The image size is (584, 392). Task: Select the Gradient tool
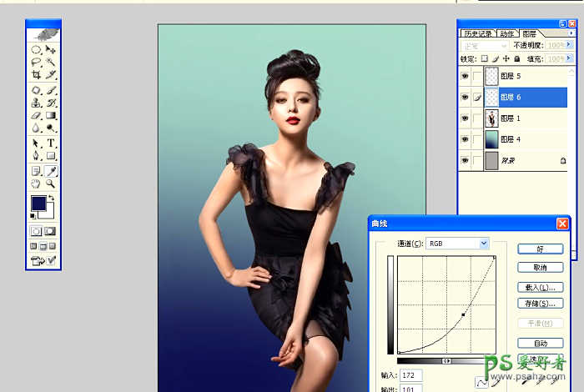coord(51,116)
